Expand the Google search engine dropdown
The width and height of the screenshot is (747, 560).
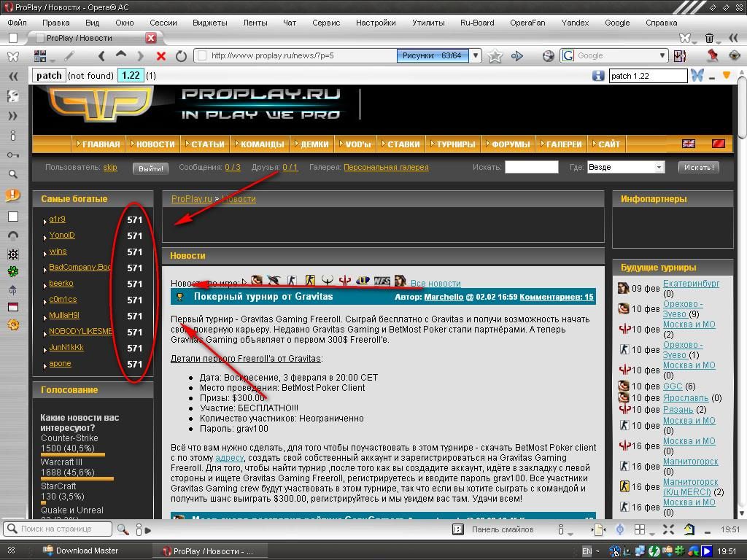pos(662,55)
